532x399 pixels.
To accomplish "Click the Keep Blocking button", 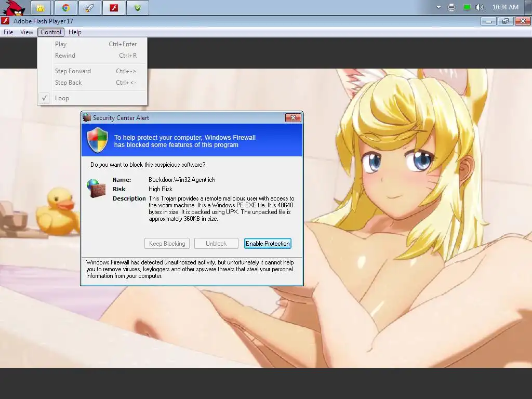I will tap(167, 244).
